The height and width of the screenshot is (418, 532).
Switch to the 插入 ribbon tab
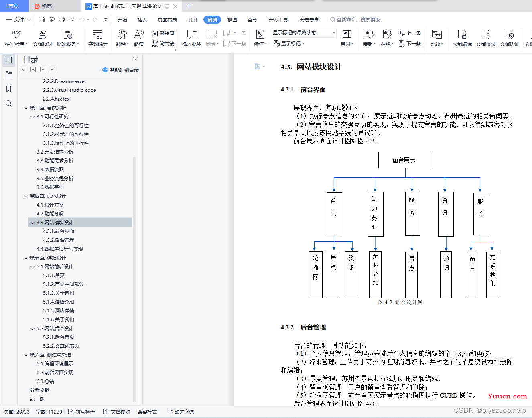(142, 20)
